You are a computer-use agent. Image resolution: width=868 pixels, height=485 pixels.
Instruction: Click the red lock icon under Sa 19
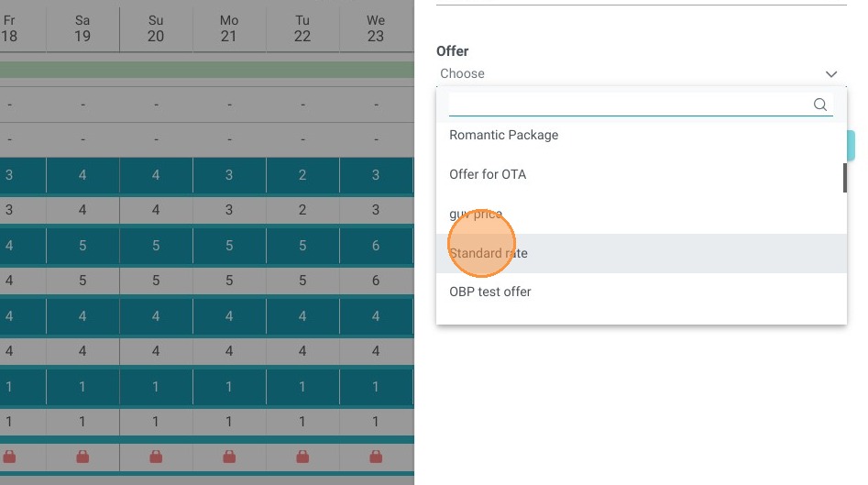click(x=82, y=457)
